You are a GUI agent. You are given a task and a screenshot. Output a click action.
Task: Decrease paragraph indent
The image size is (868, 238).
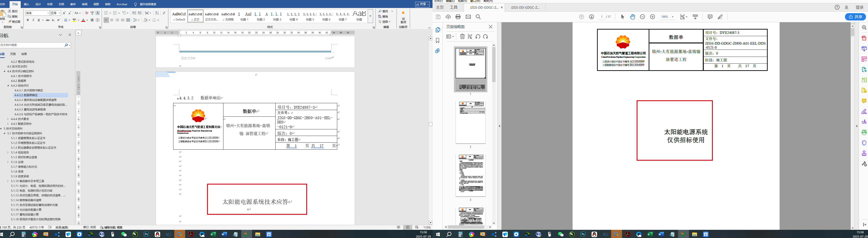pos(134,13)
